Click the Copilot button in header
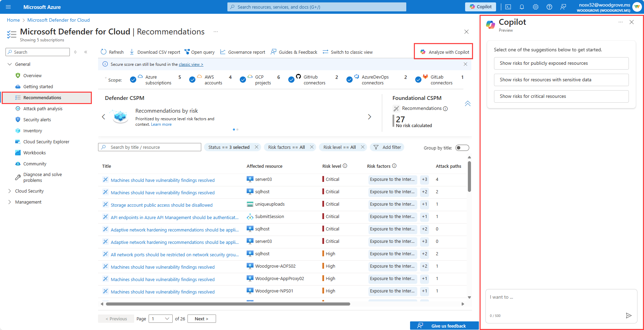644x330 pixels. click(x=481, y=7)
